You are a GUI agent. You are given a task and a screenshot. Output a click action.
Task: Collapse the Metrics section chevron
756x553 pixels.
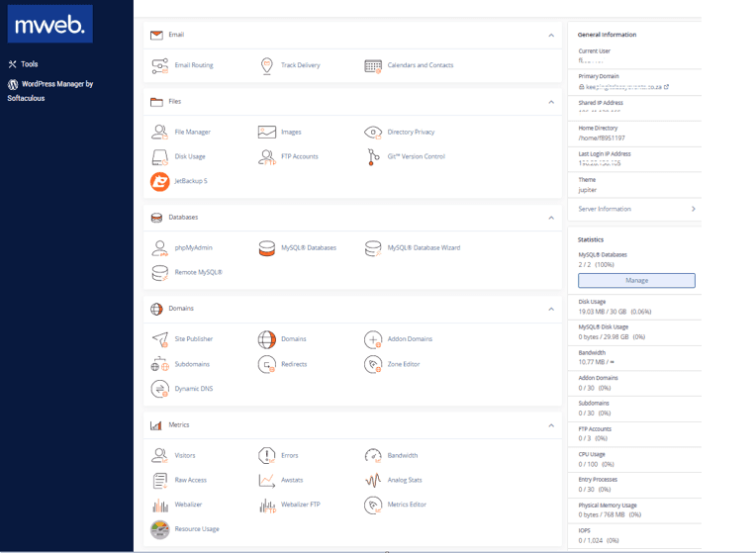(x=551, y=425)
